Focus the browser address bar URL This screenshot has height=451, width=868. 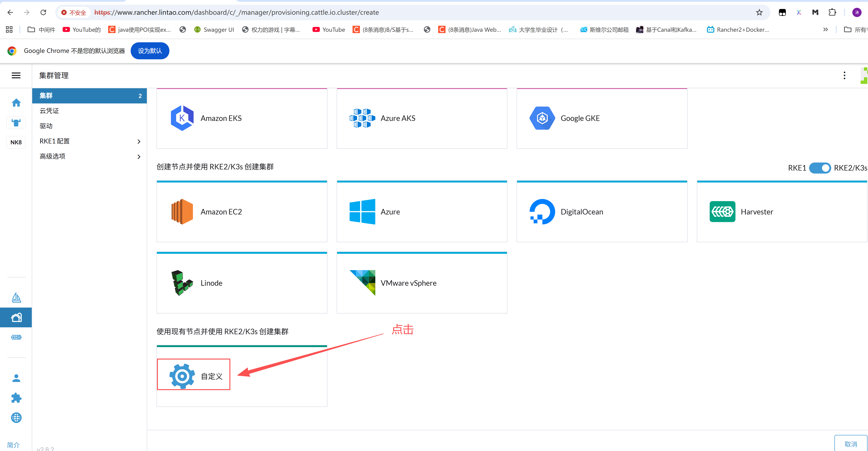[237, 12]
